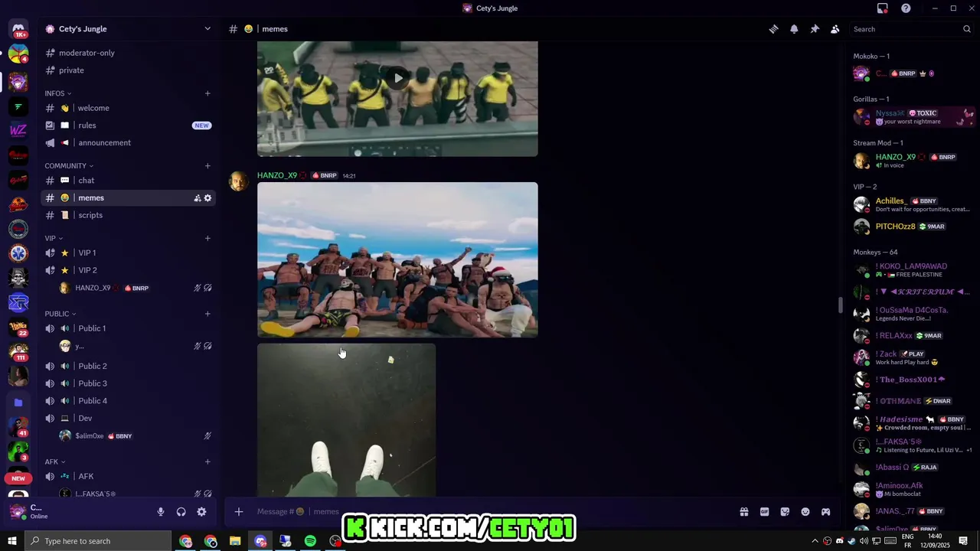980x551 pixels.
Task: Join the VIP 1 voice channel
Action: (128, 253)
